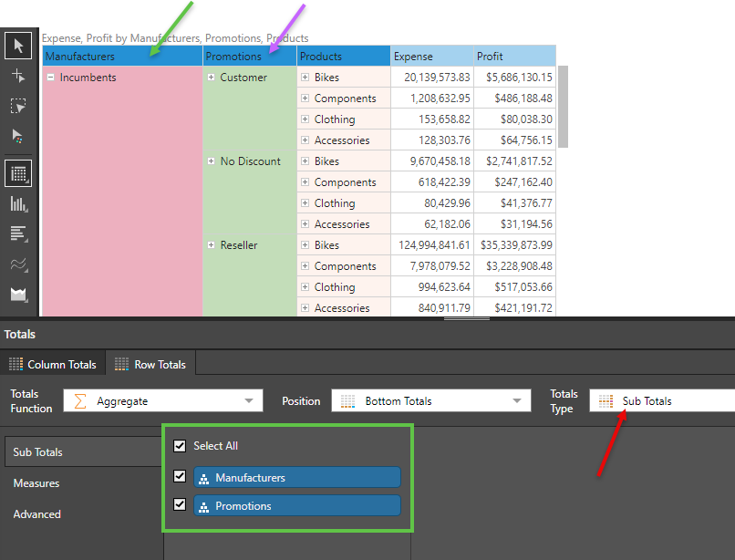The height and width of the screenshot is (560, 735).
Task: Open the Column Totals tab
Action: pos(53,364)
